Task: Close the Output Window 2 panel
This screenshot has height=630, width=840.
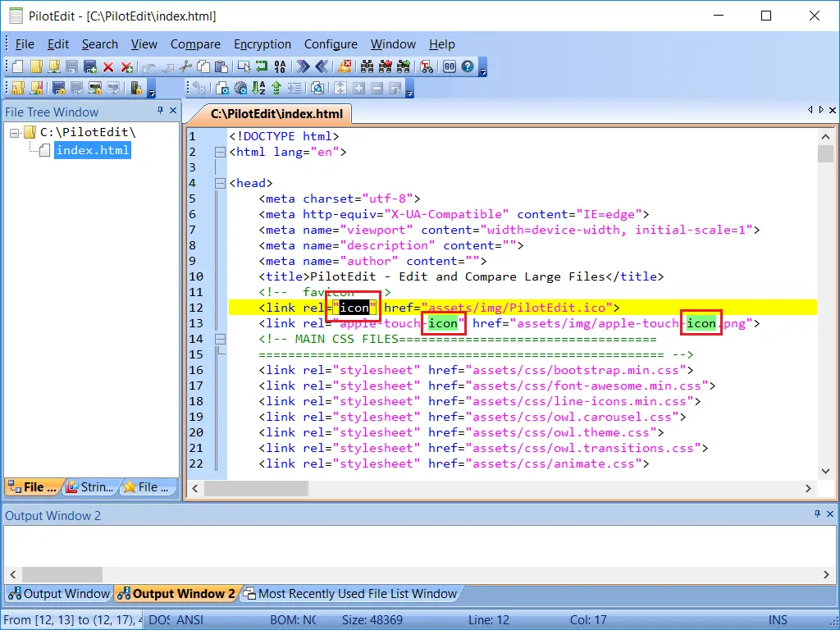Action: pyautogui.click(x=831, y=514)
